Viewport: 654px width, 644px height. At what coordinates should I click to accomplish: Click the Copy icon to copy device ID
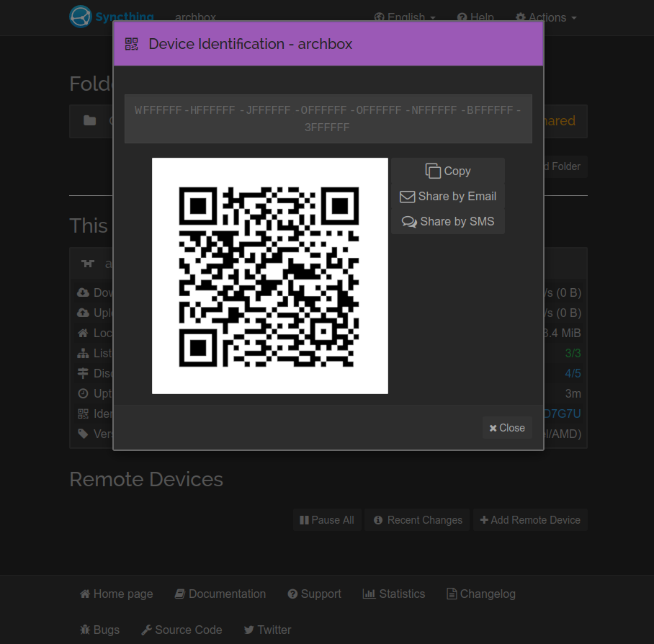433,171
